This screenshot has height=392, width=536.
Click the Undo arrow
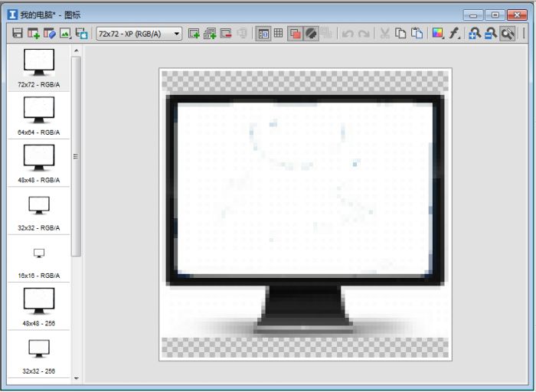click(x=348, y=34)
